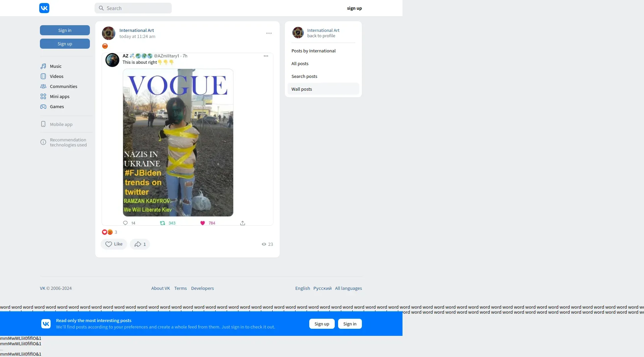Select Posts by International tab

(x=323, y=51)
